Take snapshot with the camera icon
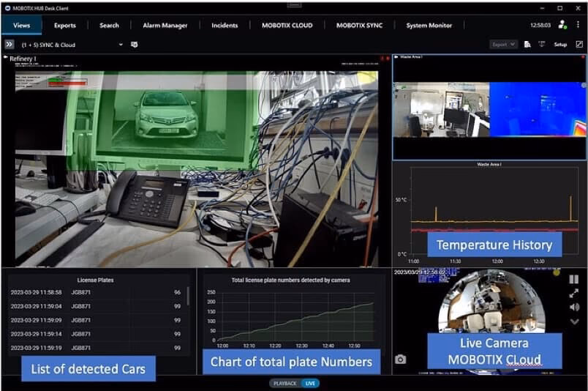 coord(401,360)
